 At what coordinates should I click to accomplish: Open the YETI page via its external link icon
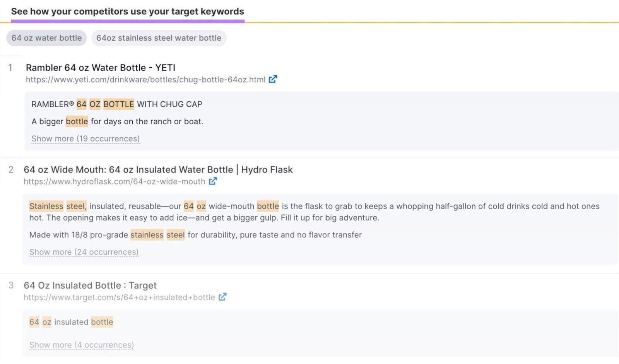273,79
